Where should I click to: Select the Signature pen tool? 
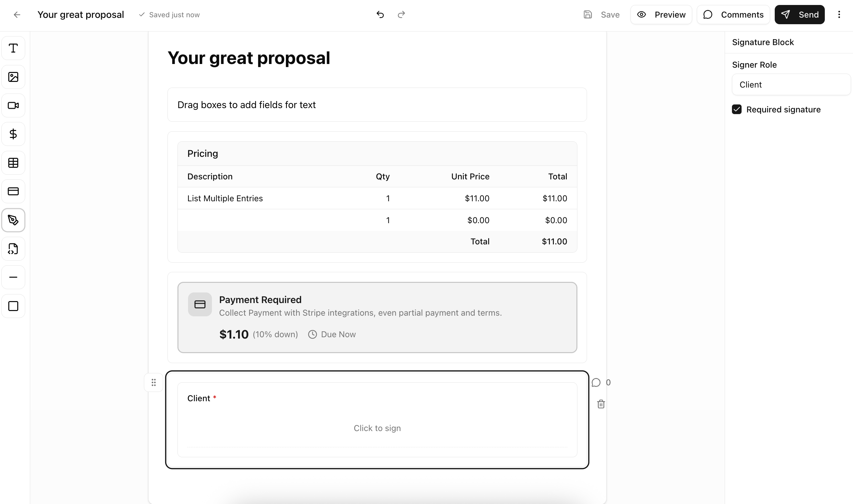13,220
